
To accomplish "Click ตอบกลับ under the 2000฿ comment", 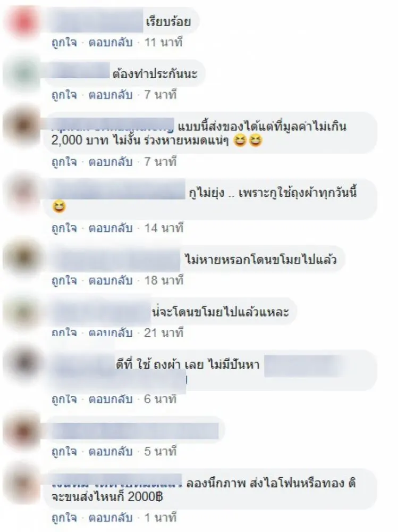I will 111,518.
